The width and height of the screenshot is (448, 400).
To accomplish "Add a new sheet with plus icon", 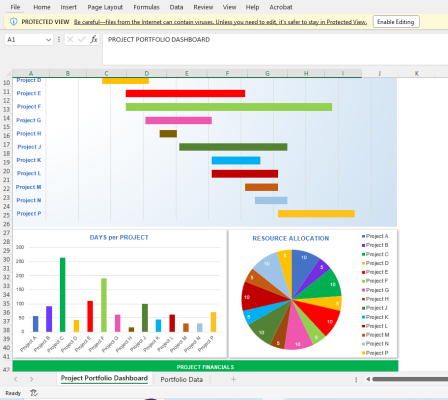I will click(233, 379).
